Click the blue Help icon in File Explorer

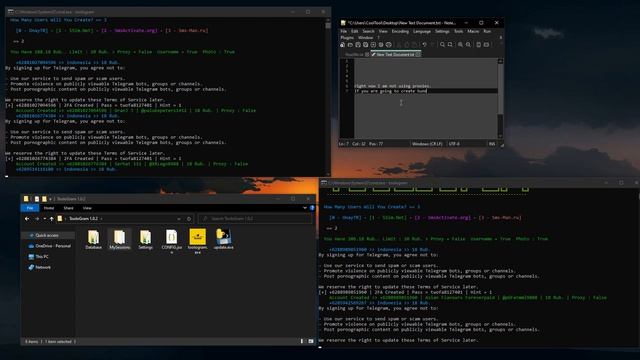(312, 208)
